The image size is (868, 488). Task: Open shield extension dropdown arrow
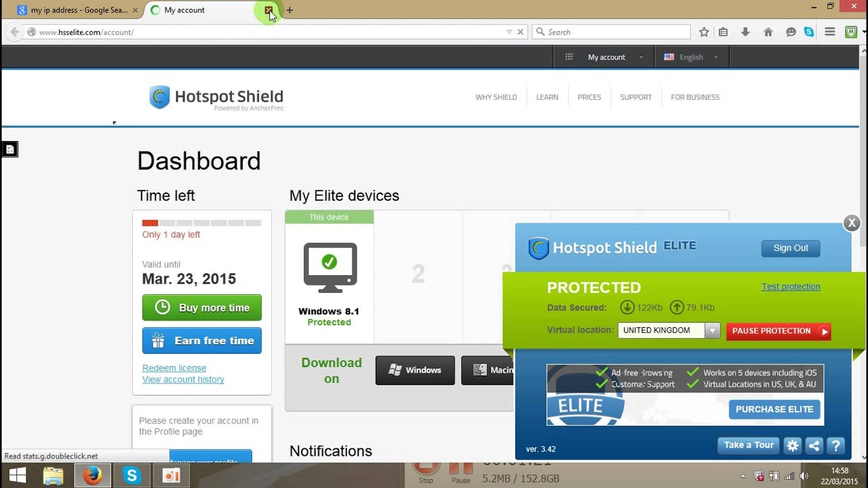coord(863,32)
